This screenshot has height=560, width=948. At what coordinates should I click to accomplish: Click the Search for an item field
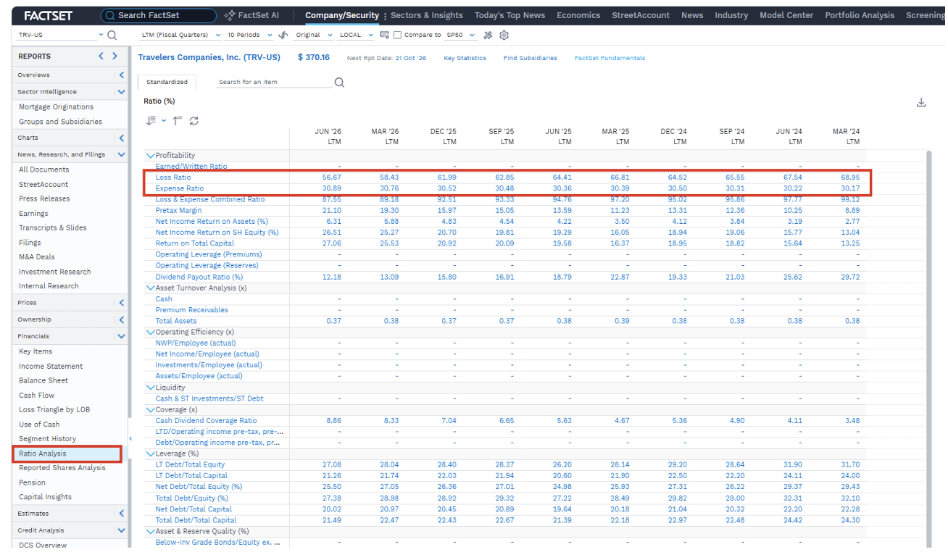[274, 83]
